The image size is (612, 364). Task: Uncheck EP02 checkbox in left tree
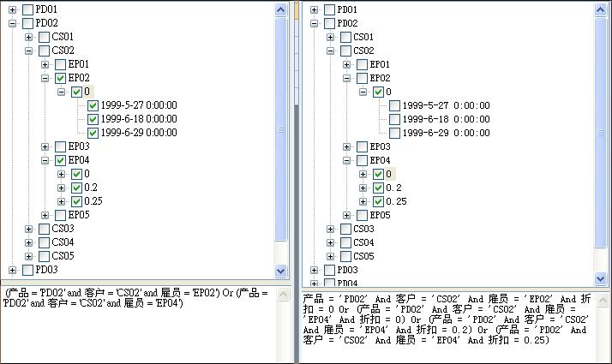click(x=60, y=78)
